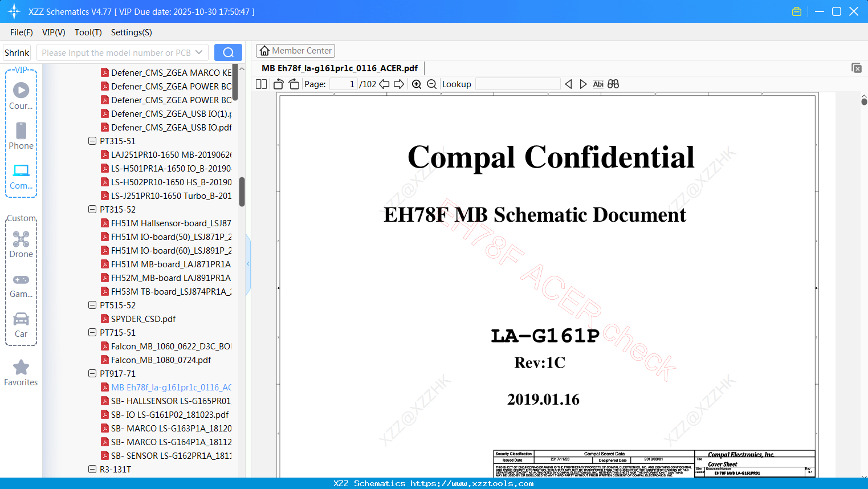Select the Phone category icon
The image size is (868, 489).
pyautogui.click(x=21, y=136)
